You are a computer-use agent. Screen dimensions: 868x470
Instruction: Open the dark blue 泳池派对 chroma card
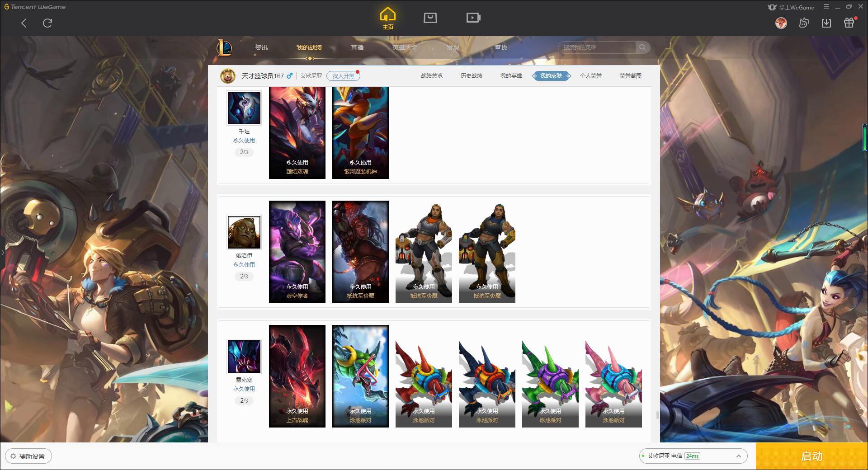(487, 376)
